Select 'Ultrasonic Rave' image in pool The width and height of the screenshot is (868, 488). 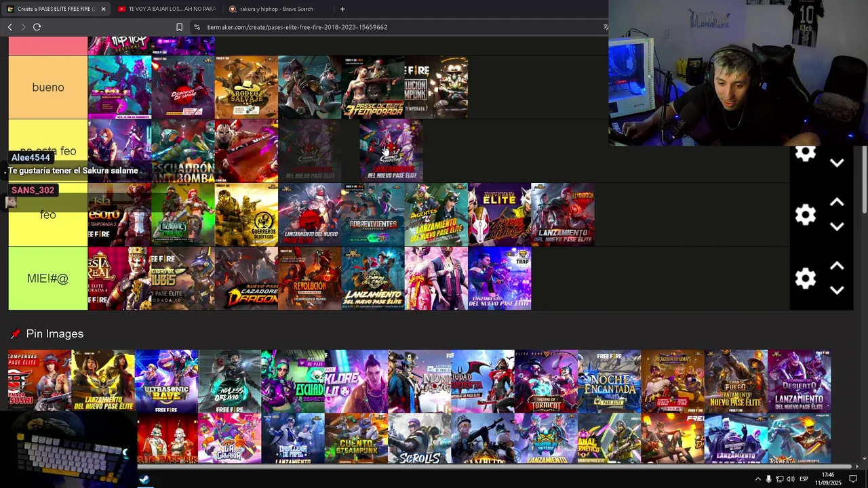[x=166, y=381]
